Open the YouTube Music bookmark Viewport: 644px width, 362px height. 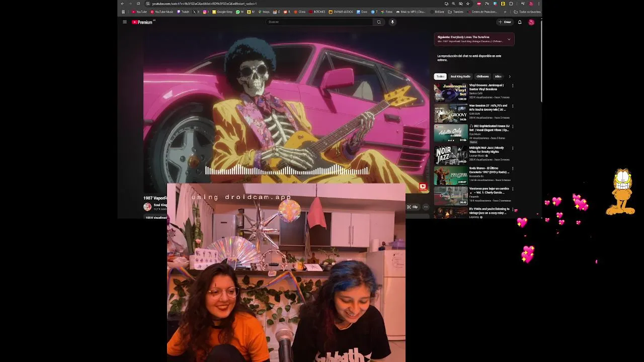(x=162, y=12)
